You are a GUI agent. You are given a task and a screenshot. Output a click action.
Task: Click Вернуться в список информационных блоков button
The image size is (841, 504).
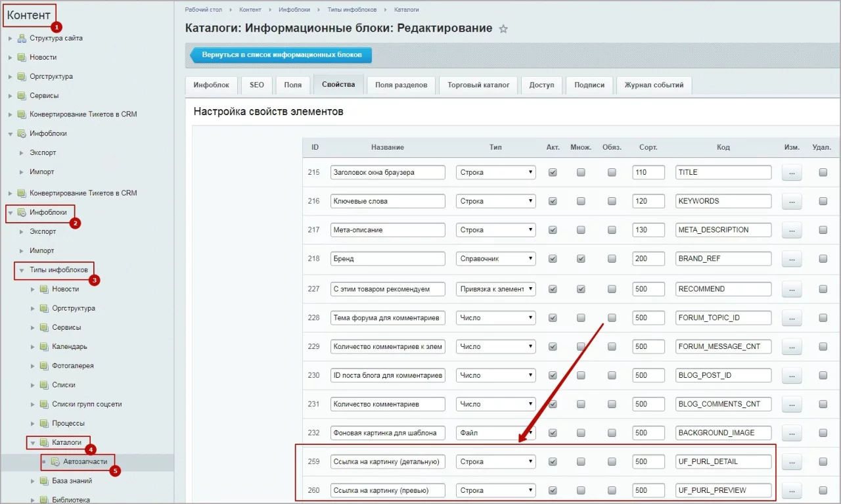pyautogui.click(x=281, y=55)
